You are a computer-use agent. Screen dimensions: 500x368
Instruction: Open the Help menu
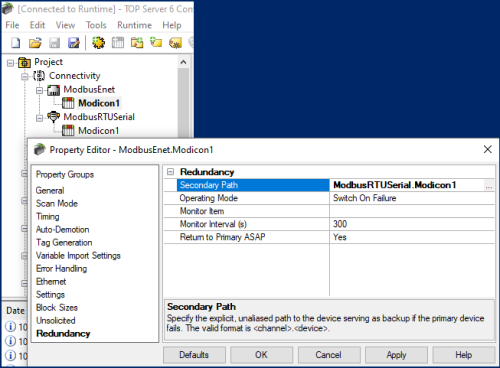pyautogui.click(x=172, y=25)
